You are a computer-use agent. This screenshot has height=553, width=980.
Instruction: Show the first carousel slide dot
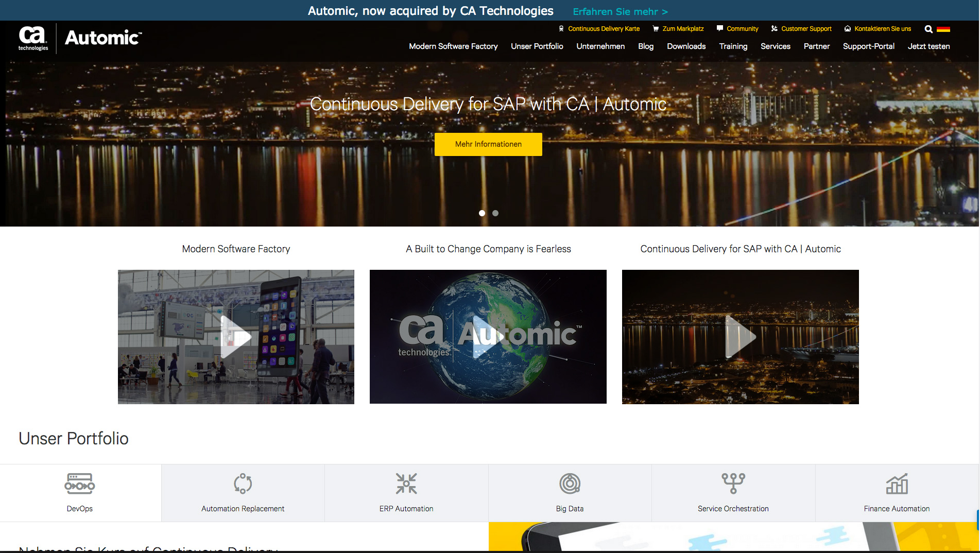(482, 213)
